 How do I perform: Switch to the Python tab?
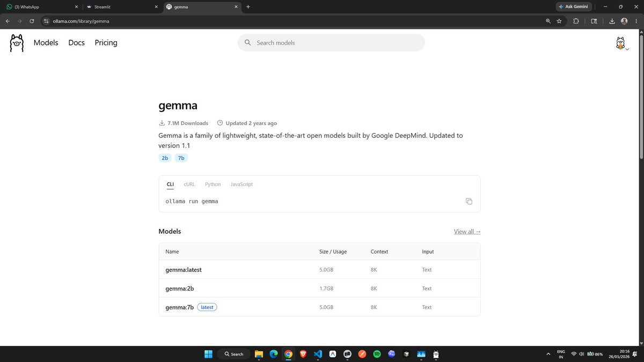tap(213, 184)
